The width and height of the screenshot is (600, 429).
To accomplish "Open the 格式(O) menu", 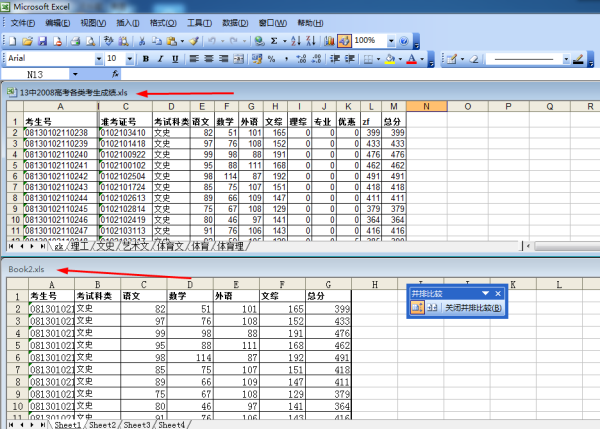I will tap(157, 22).
